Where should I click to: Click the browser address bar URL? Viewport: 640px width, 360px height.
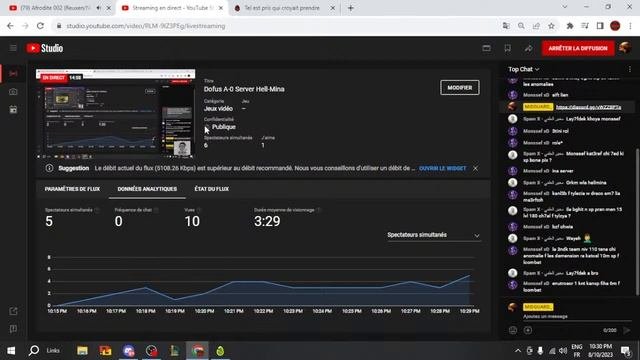tap(146, 26)
